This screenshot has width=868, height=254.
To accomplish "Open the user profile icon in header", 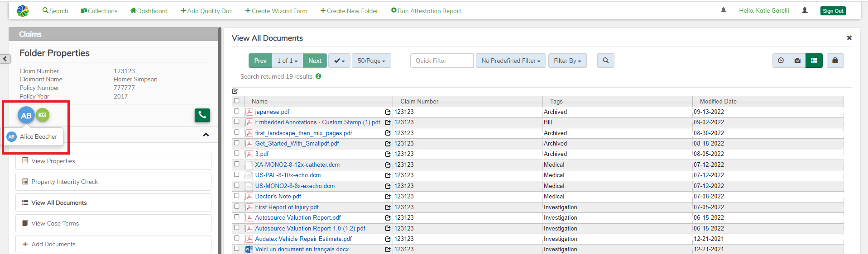I will point(805,10).
